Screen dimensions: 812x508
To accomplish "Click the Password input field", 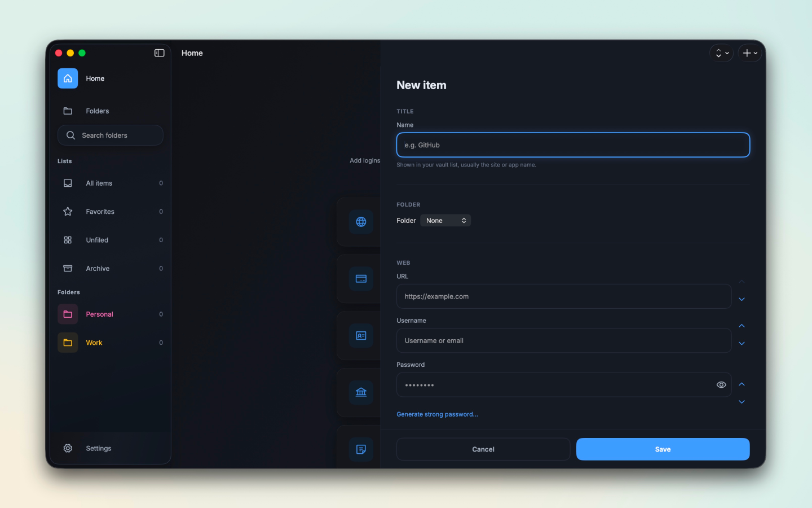I will (x=564, y=385).
